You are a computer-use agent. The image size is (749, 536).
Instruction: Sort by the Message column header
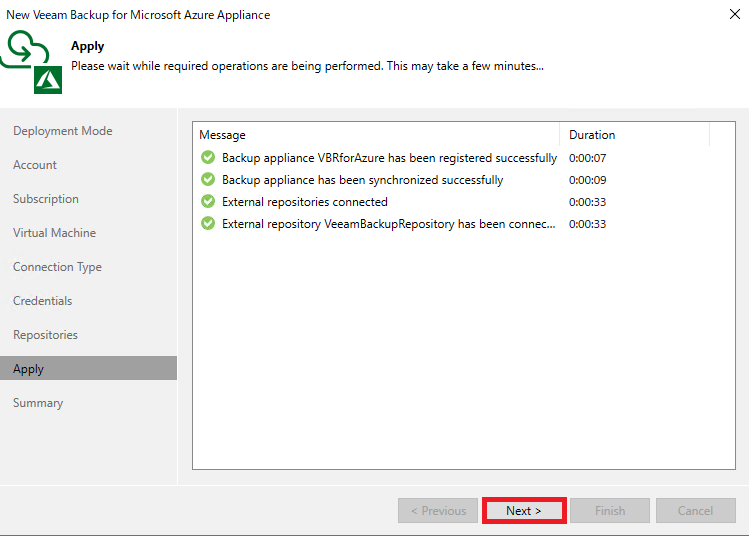[376, 135]
